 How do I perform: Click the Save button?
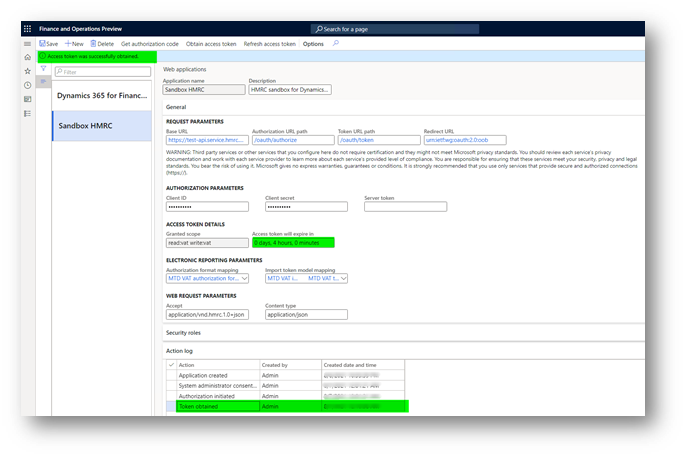pyautogui.click(x=49, y=44)
